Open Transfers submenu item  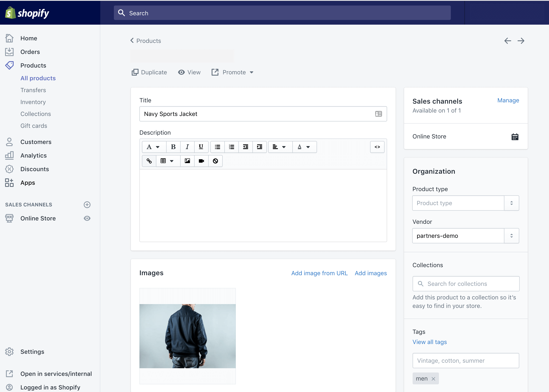[x=33, y=90]
